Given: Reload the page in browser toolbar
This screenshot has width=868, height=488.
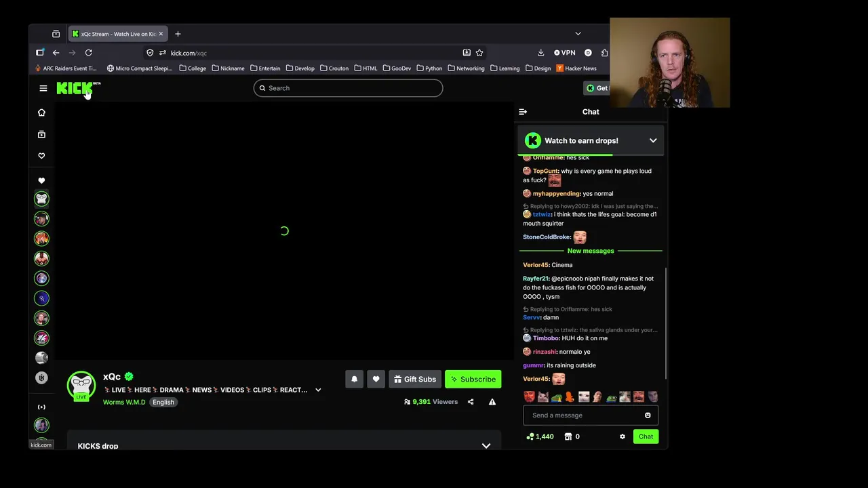Looking at the screenshot, I should coord(88,53).
